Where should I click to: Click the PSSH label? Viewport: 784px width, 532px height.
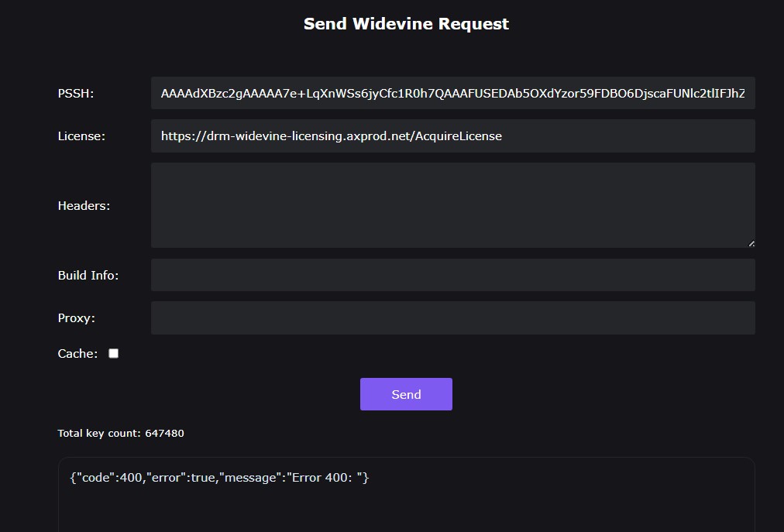76,94
